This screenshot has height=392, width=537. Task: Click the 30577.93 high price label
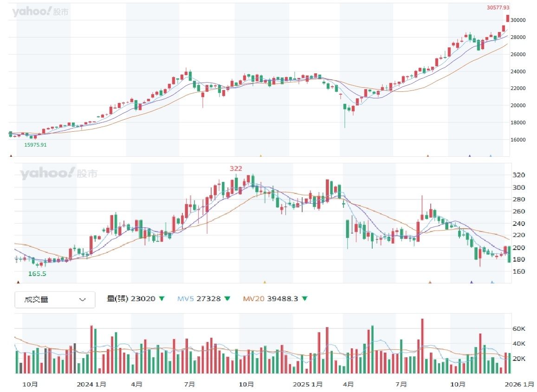coord(498,7)
